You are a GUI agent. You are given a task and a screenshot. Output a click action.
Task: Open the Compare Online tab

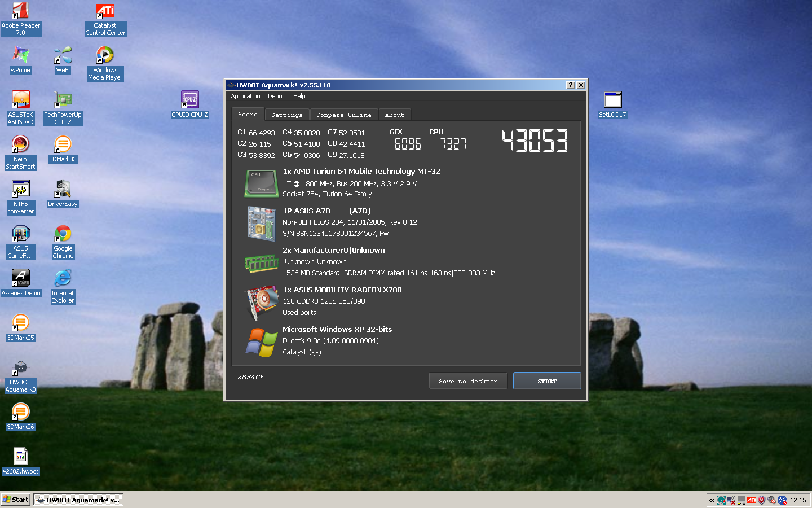[x=343, y=115]
